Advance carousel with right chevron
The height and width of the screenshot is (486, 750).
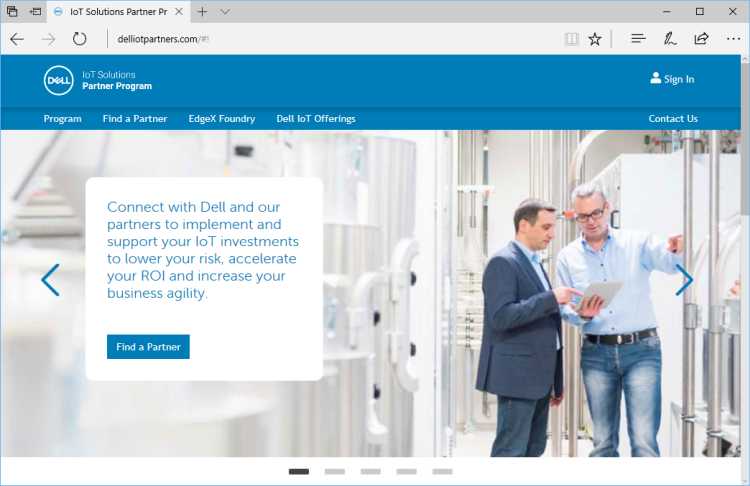point(684,280)
